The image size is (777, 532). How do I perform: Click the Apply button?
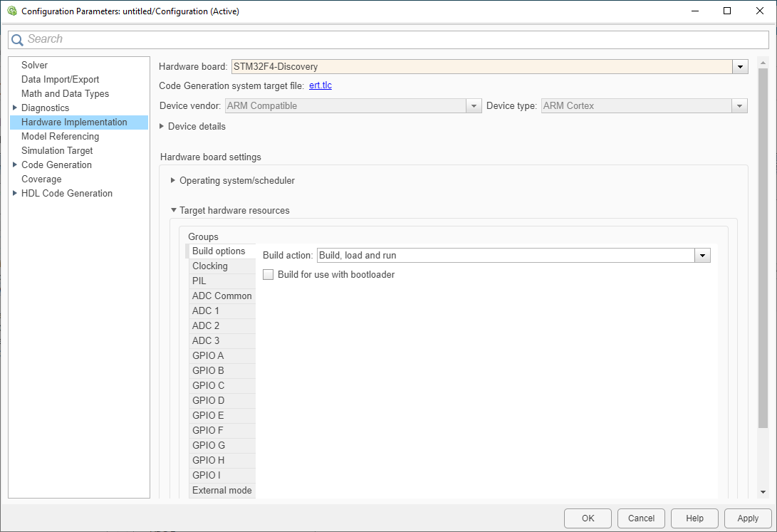click(747, 518)
